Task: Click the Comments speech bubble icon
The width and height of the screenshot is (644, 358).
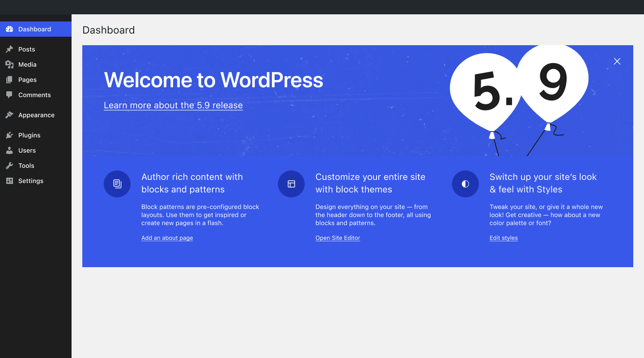Action: pyautogui.click(x=9, y=95)
